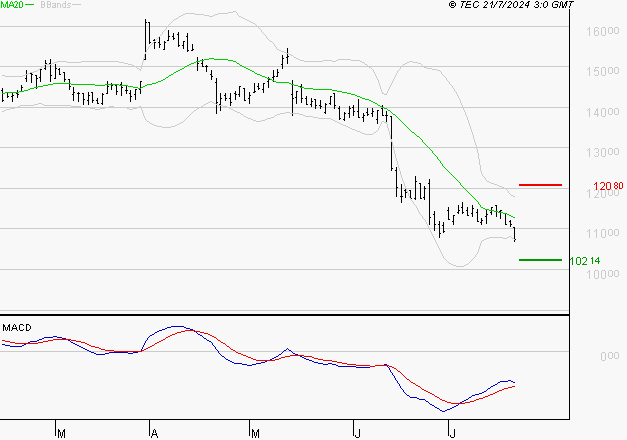Click the green 102.14 support value
Screen dimensions: 627x440
tap(585, 261)
